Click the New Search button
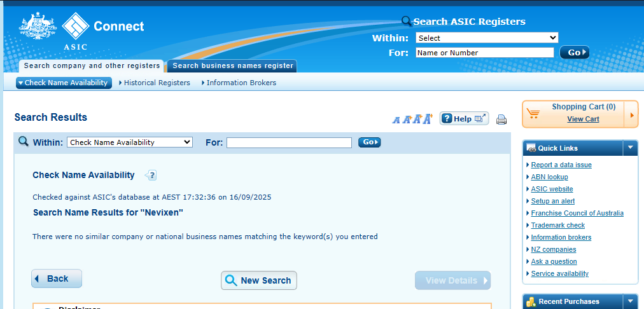 coord(259,280)
